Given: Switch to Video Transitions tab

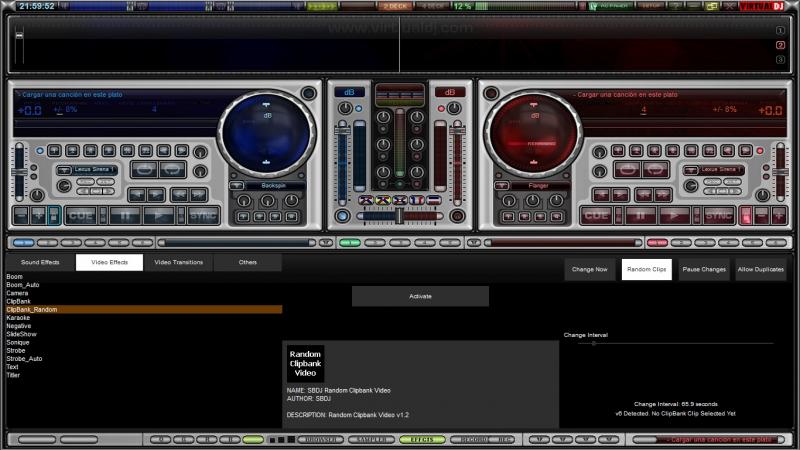Looking at the screenshot, I should 179,262.
